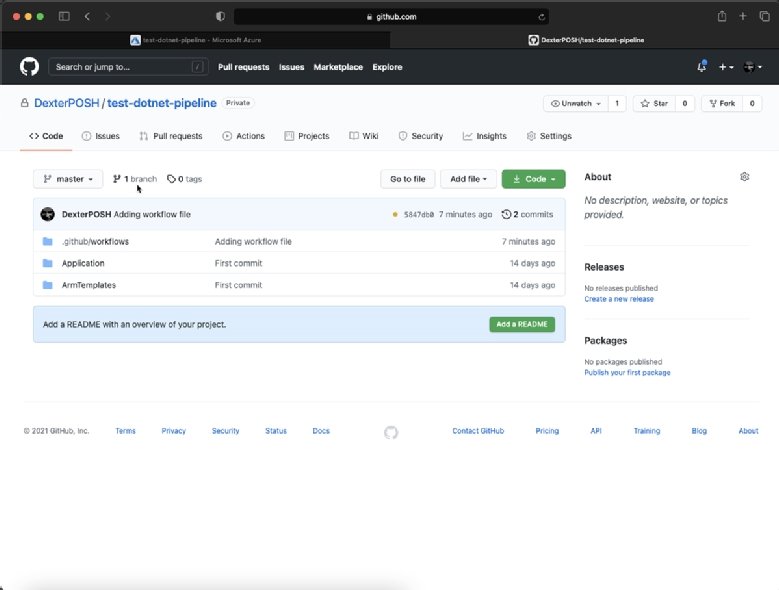Click Safari sidebar toggle icon
This screenshot has width=779, height=590.
(x=64, y=17)
